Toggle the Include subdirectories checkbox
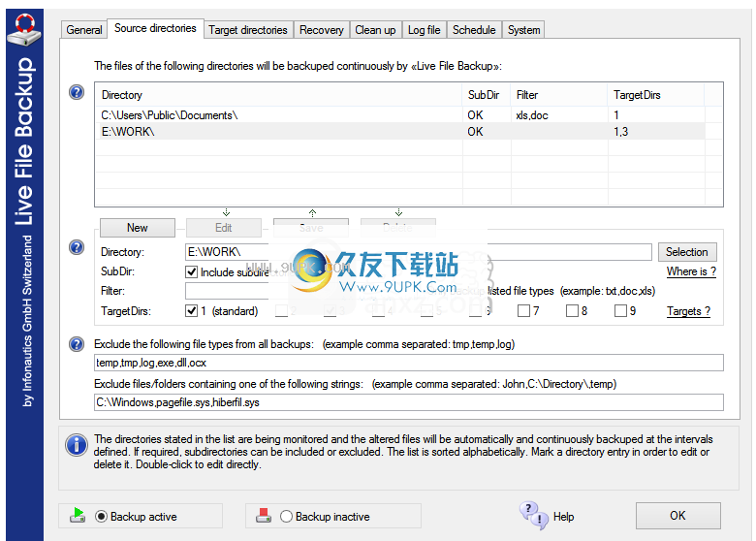The height and width of the screenshot is (541, 756). click(x=191, y=271)
